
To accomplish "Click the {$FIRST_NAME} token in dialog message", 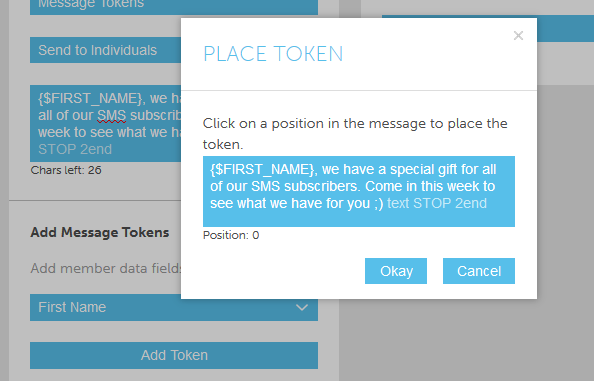I will tap(262, 169).
